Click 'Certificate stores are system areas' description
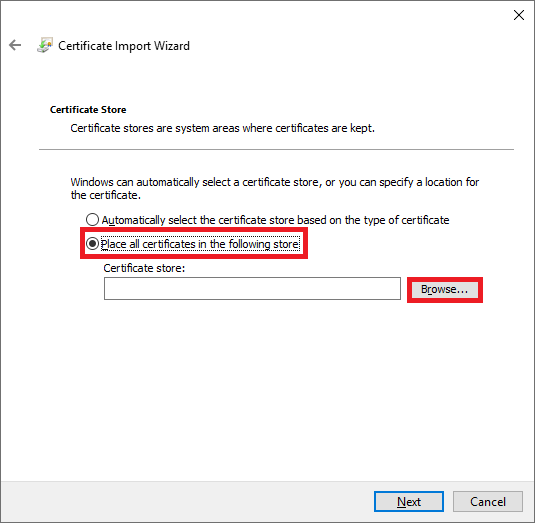This screenshot has height=523, width=535. [x=222, y=128]
